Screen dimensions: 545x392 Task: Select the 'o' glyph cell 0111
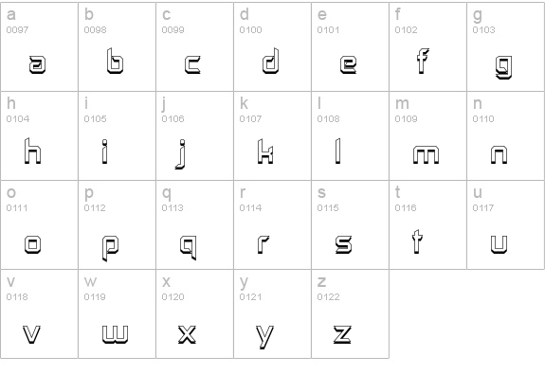[39, 224]
